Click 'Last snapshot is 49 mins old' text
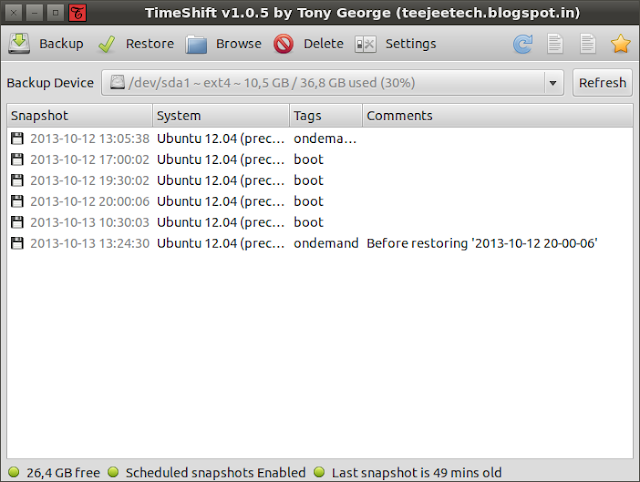The height and width of the screenshot is (482, 640). click(416, 473)
